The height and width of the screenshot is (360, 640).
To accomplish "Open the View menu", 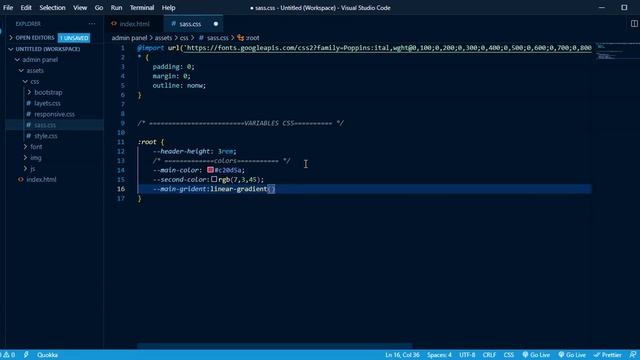I will click(80, 8).
